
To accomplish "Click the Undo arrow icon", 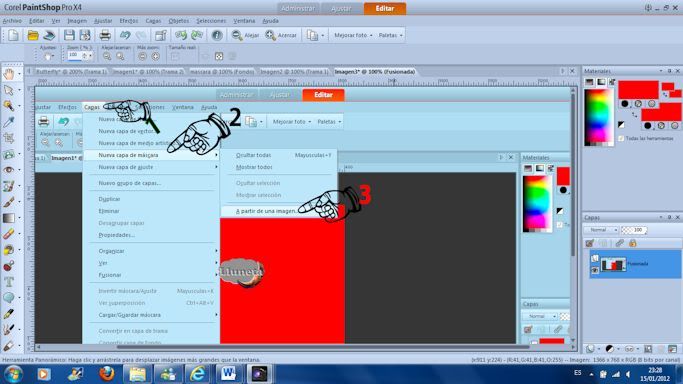I will (125, 35).
